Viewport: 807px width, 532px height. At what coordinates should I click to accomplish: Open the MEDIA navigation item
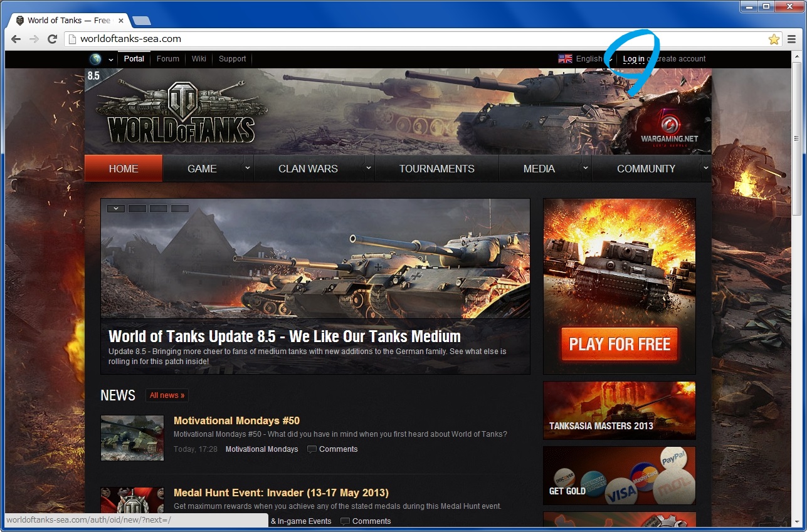pos(539,169)
